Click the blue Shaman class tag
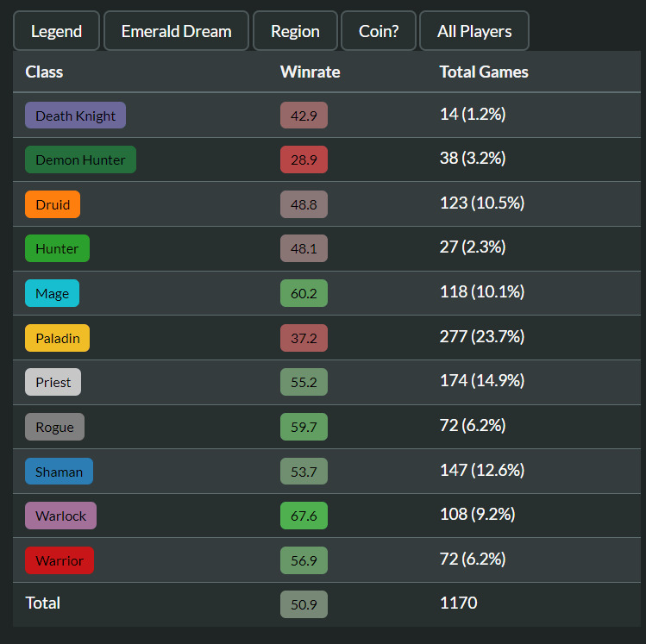Image resolution: width=646 pixels, height=644 pixels. (59, 472)
